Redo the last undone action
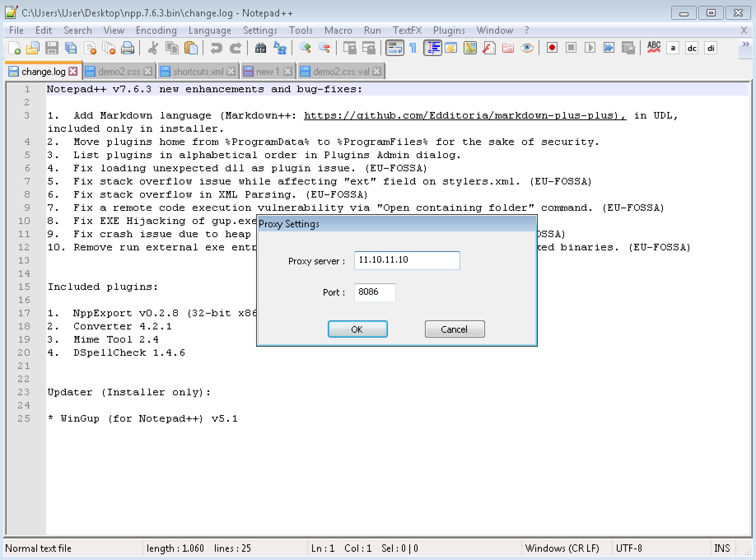Image resolution: width=756 pixels, height=560 pixels. click(235, 48)
